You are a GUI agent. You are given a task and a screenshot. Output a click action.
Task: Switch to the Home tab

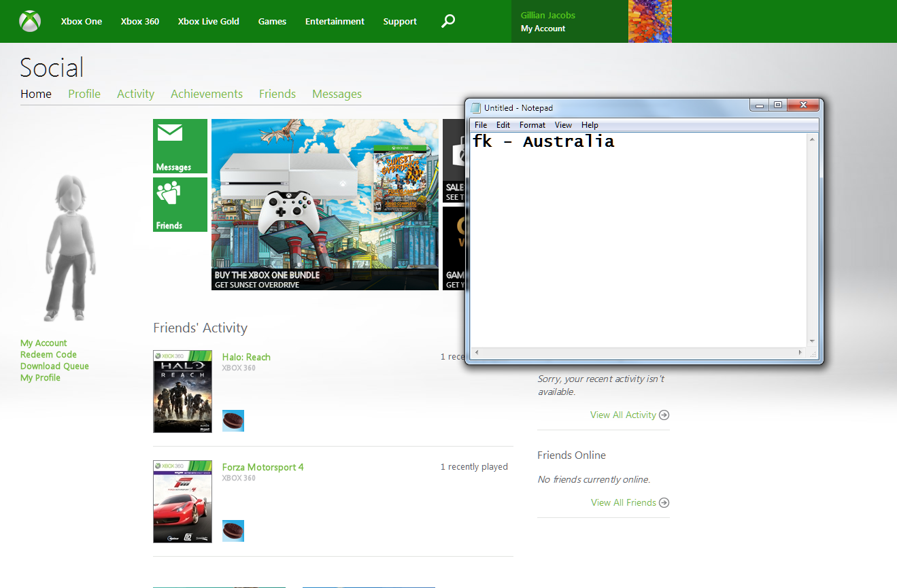pos(36,94)
